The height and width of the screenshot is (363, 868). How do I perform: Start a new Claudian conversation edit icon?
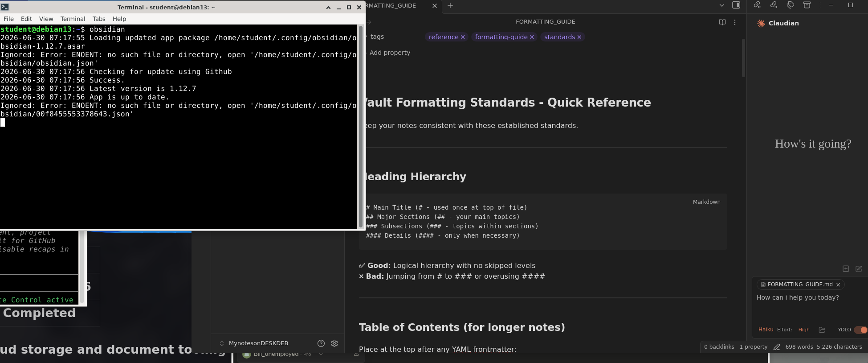859,268
